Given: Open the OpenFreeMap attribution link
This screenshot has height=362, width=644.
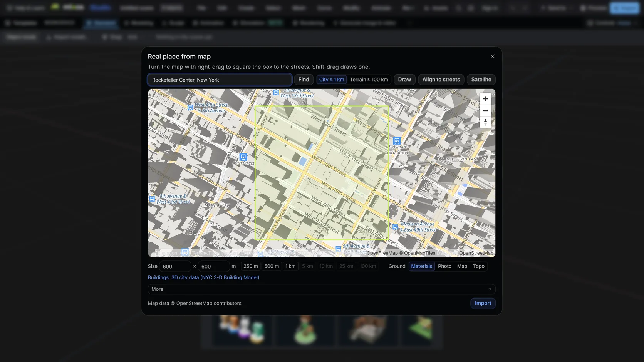Looking at the screenshot, I should [x=382, y=253].
